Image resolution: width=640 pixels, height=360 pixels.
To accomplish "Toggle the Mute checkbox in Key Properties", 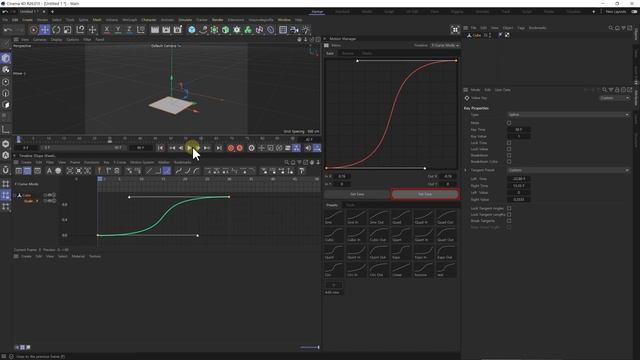I will 509,122.
